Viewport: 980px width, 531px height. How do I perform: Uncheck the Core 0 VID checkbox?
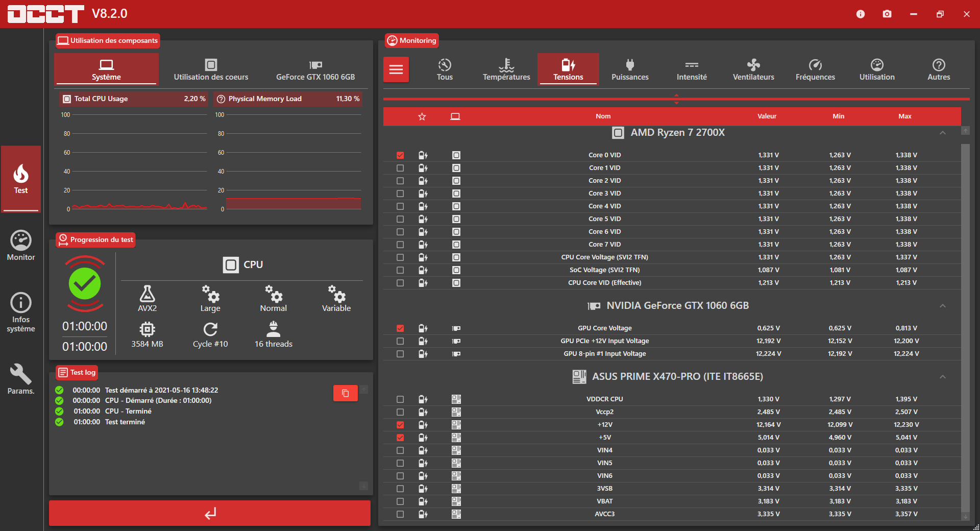[x=400, y=155]
